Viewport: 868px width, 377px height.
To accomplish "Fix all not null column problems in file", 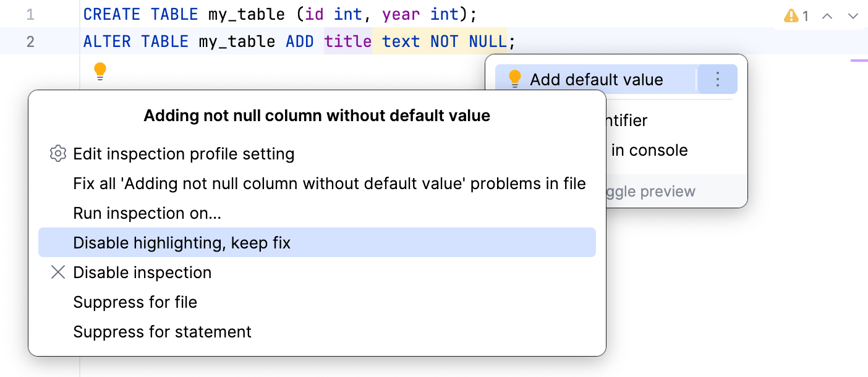I will point(330,183).
